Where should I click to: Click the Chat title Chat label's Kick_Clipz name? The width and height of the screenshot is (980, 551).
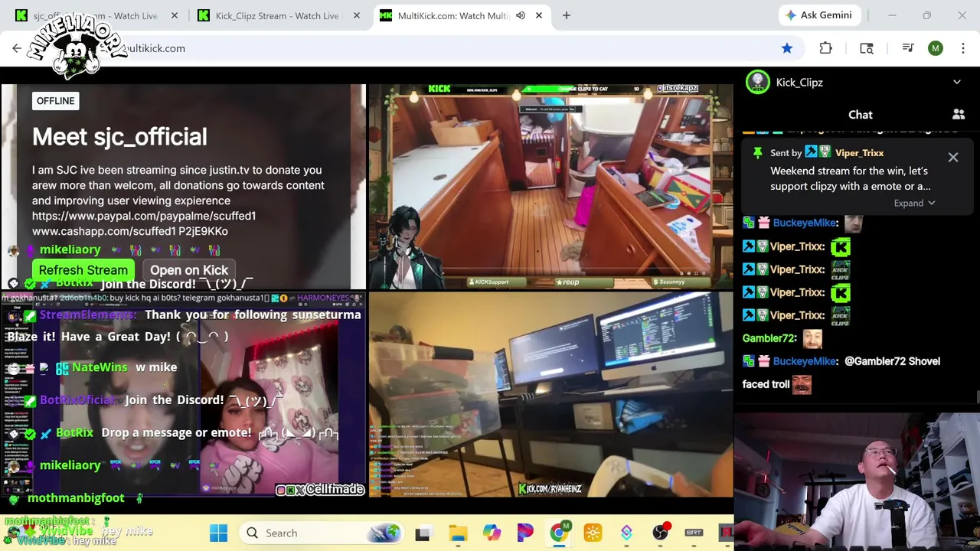tap(799, 83)
